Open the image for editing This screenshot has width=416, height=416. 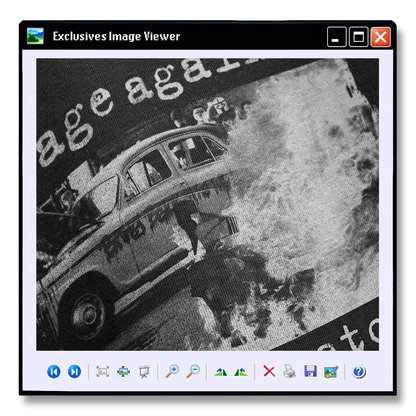click(x=331, y=372)
